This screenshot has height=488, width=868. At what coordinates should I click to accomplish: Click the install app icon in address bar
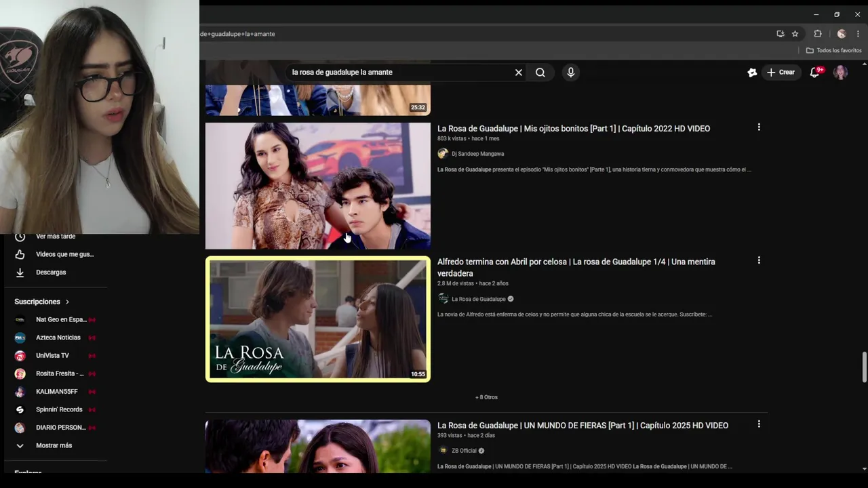tap(781, 34)
